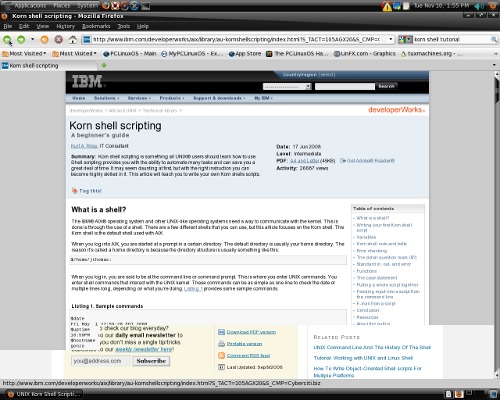Screen dimensions: 500x400
Task: Click the you@address.com email field
Action: (x=100, y=361)
